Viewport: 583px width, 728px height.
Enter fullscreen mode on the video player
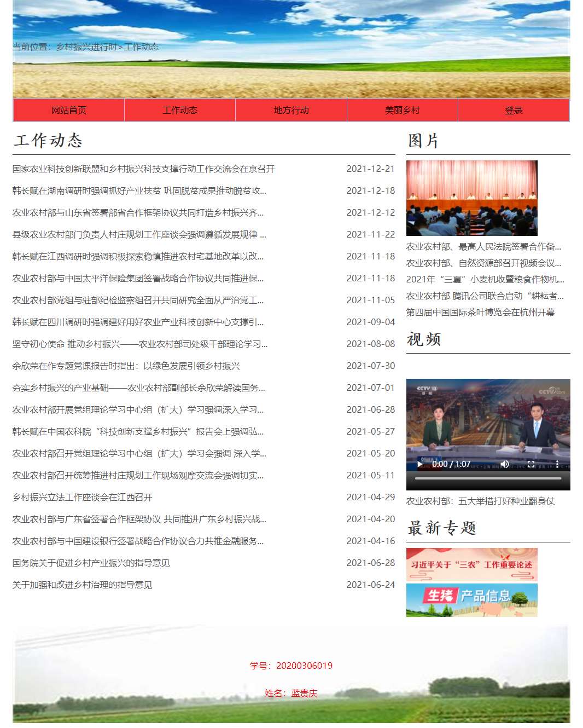click(x=530, y=464)
